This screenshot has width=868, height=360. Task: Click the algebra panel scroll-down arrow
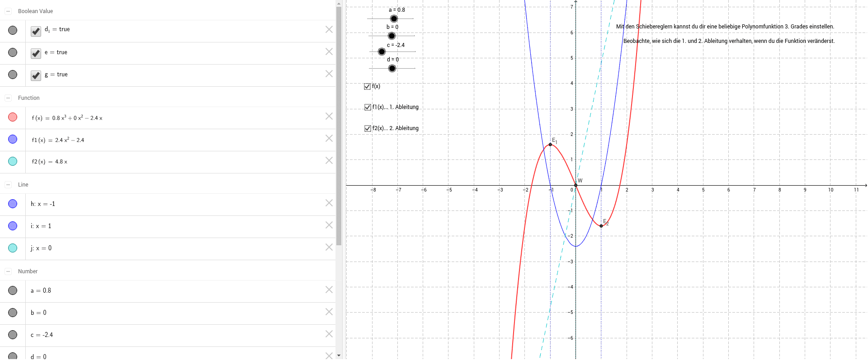tap(339, 355)
